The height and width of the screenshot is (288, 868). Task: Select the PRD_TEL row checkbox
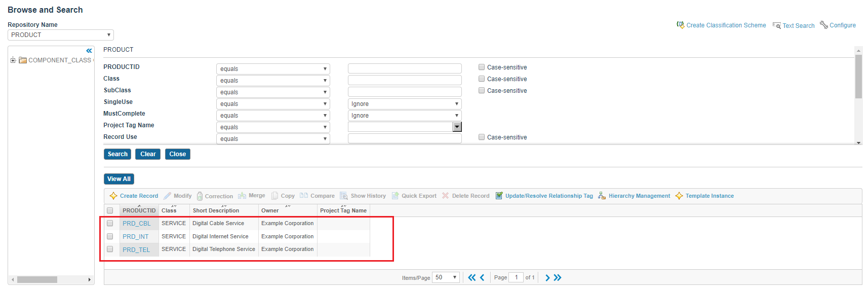[110, 249]
